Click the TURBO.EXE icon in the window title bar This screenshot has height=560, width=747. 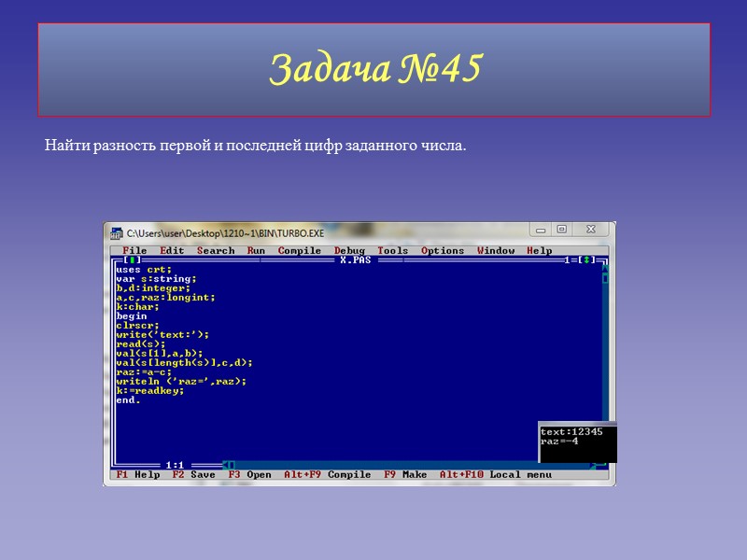(119, 228)
